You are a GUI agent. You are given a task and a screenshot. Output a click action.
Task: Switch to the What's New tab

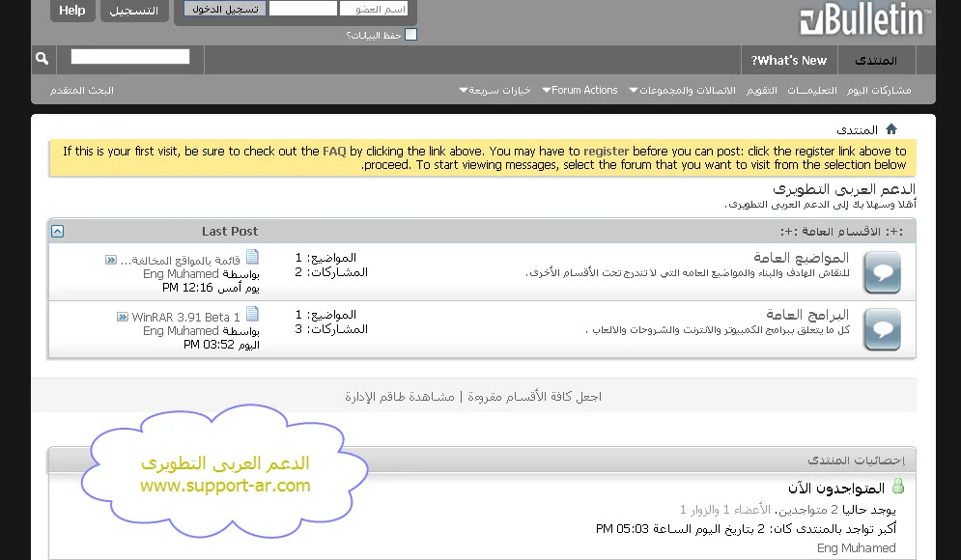(789, 61)
